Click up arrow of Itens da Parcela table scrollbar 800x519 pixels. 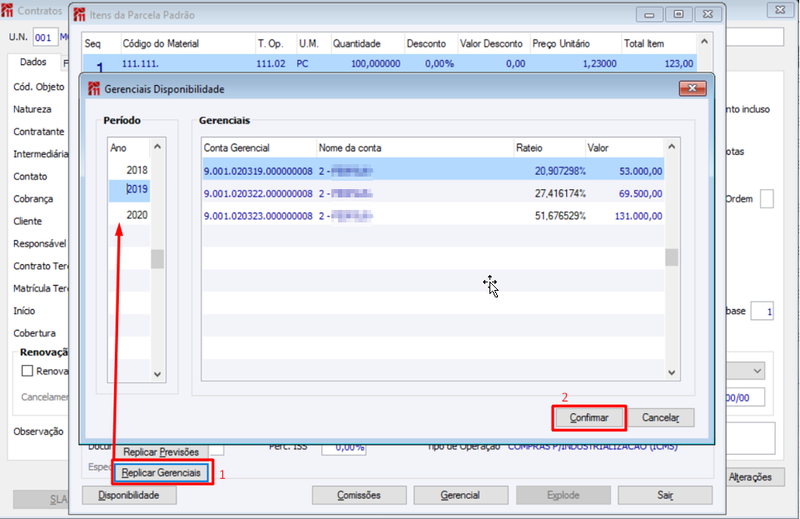[705, 42]
